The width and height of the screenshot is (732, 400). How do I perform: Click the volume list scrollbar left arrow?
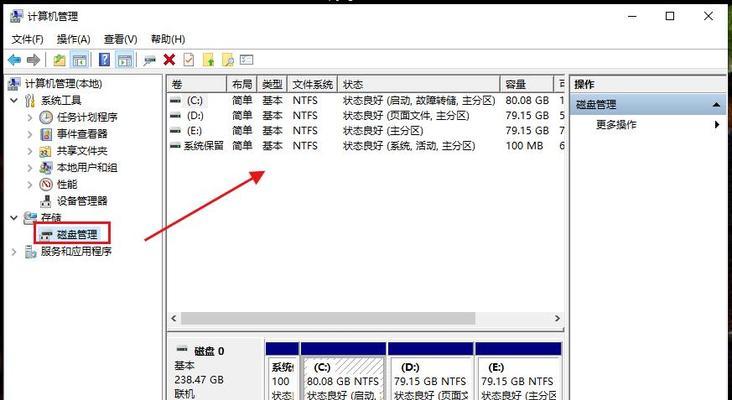(x=174, y=318)
